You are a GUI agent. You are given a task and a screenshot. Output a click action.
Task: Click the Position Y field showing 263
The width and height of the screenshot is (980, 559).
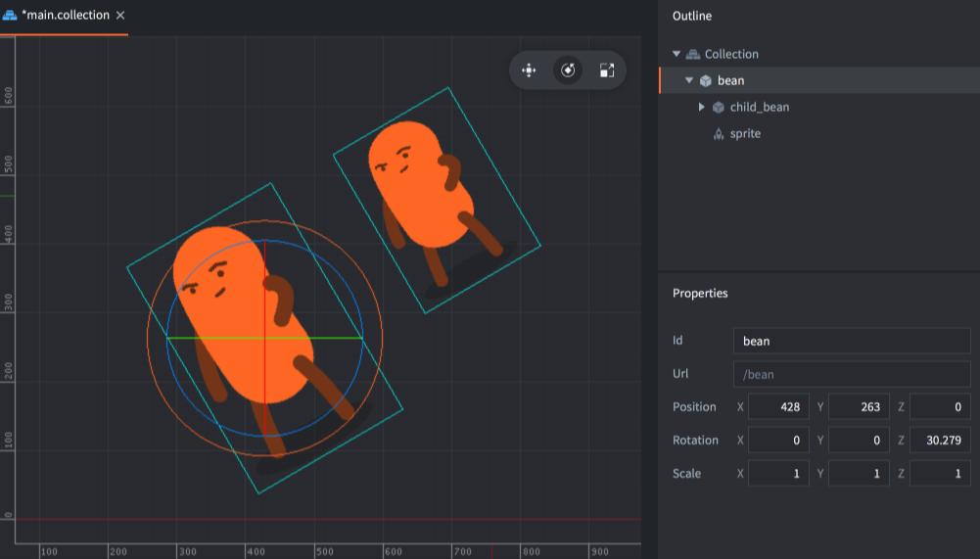pos(859,406)
